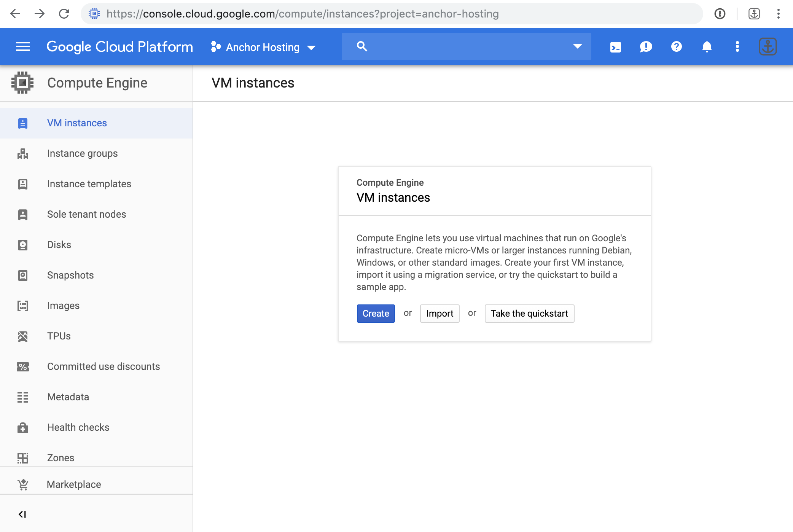This screenshot has height=532, width=793.
Task: Click the Compute Engine chip icon
Action: 22,83
